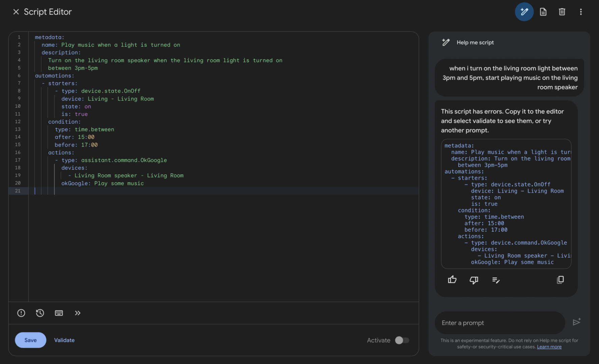Thumbs down the generated script
This screenshot has height=364, width=599.
(474, 280)
